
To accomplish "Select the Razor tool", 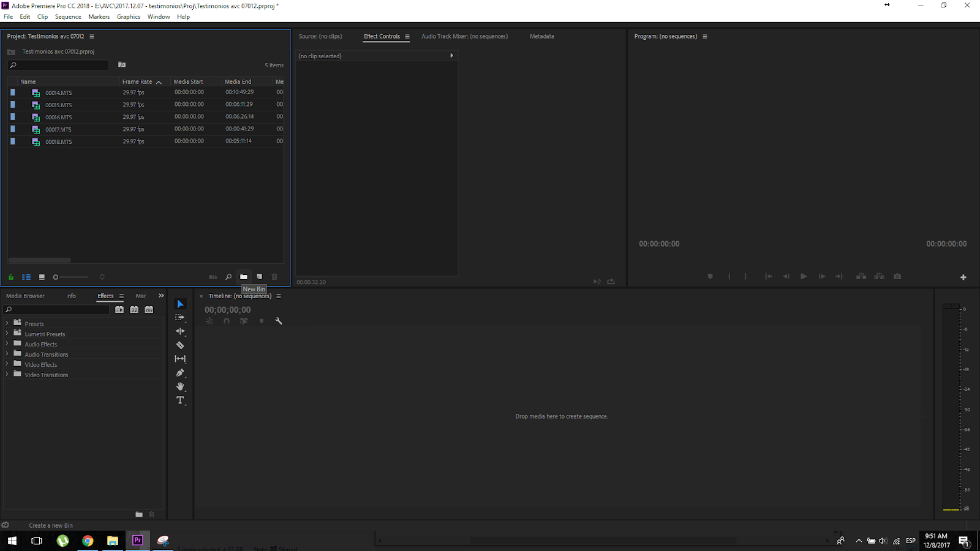I will point(180,345).
